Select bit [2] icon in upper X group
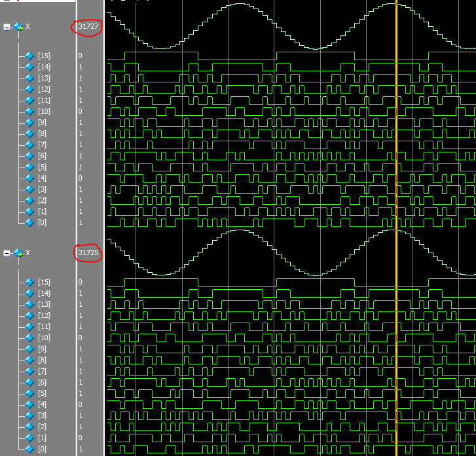 click(x=29, y=200)
